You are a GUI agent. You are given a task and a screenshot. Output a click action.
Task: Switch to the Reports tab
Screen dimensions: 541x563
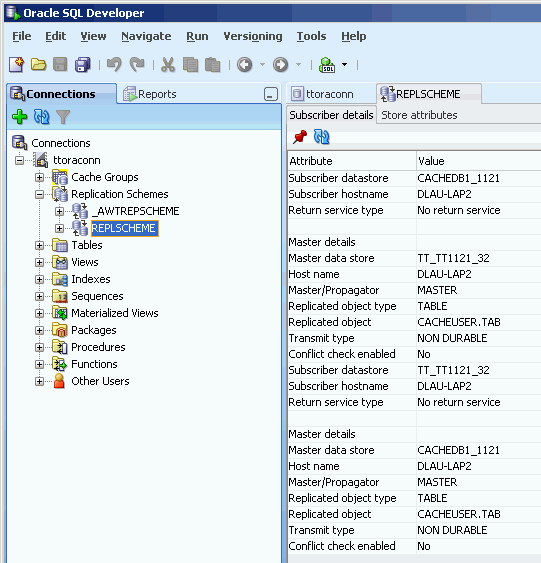tap(150, 94)
